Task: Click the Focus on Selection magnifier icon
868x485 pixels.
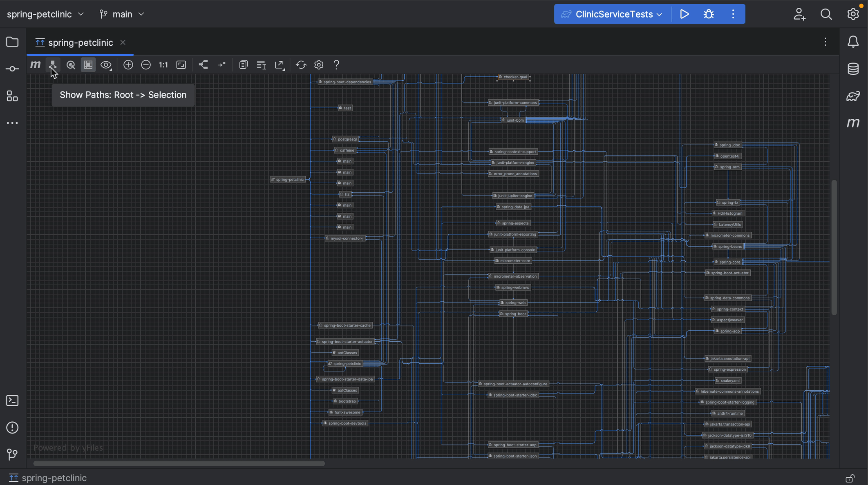Action: tap(71, 65)
